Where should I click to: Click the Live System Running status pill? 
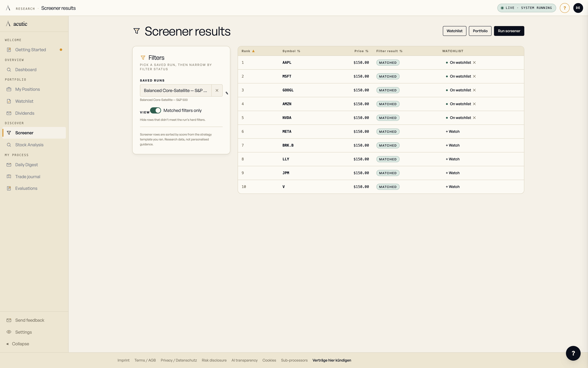527,8
